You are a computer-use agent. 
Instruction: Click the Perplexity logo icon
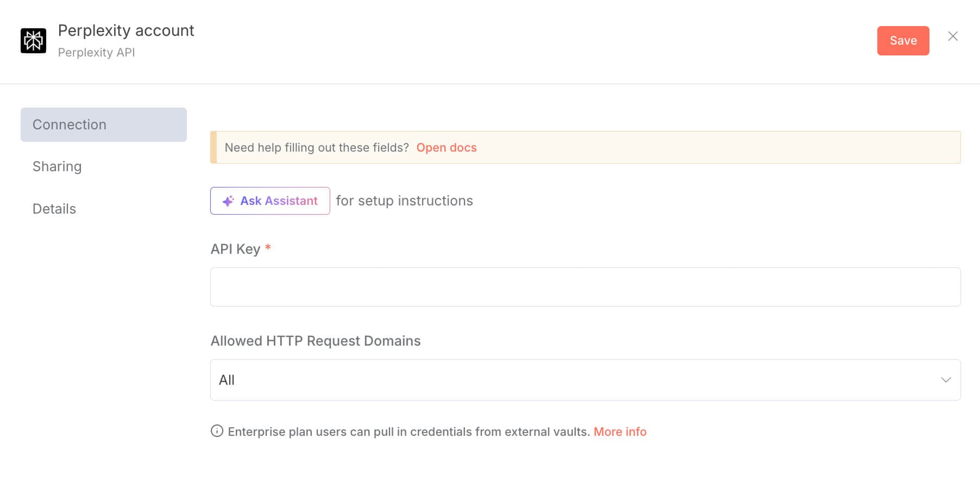pyautogui.click(x=34, y=40)
